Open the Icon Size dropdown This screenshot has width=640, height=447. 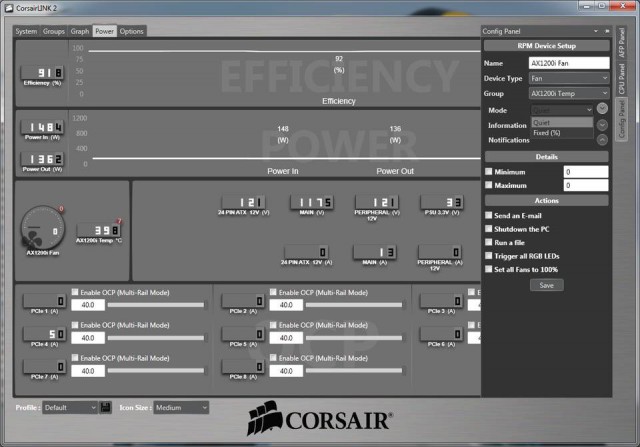pos(181,407)
